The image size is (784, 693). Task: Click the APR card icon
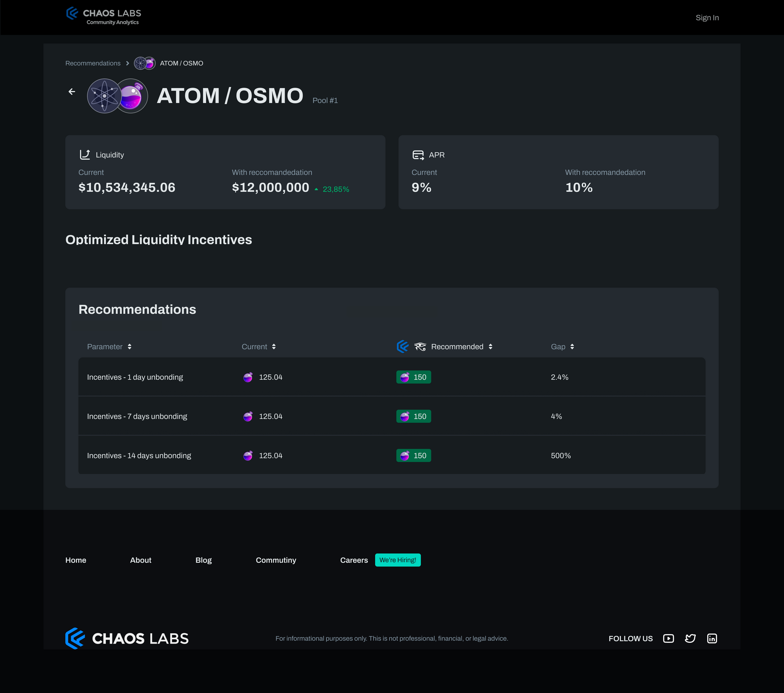tap(418, 155)
